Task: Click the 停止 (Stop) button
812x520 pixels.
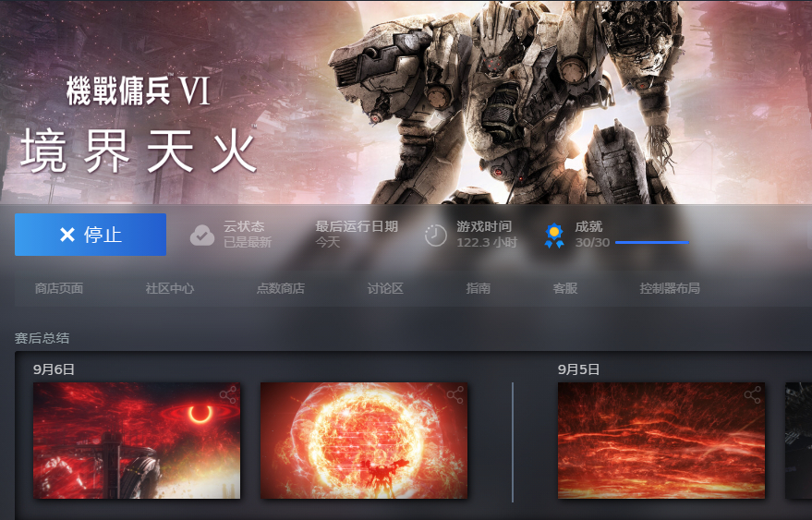Action: tap(91, 235)
